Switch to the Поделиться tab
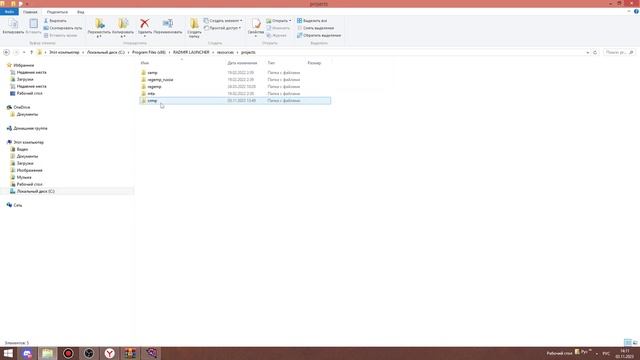The width and height of the screenshot is (640, 360). click(x=57, y=12)
